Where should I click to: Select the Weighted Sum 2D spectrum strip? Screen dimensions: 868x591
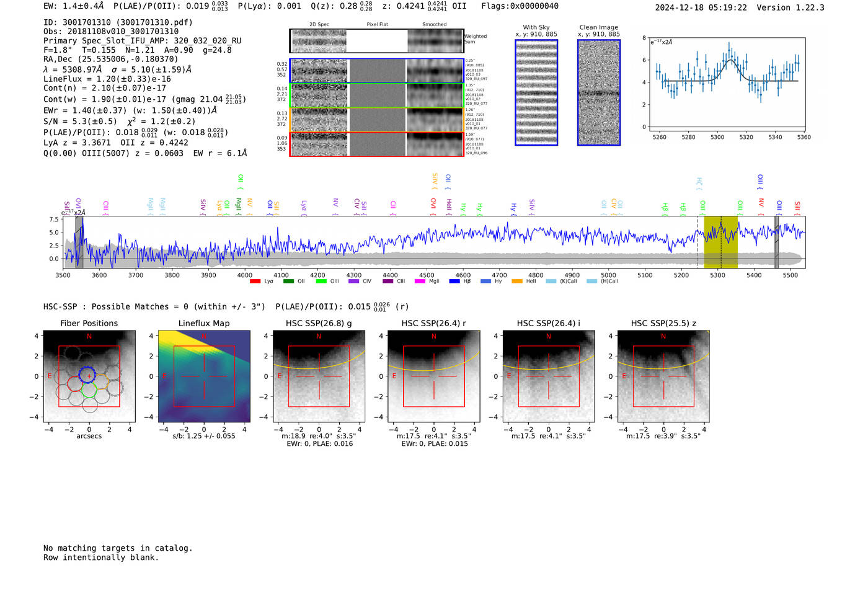click(x=376, y=41)
